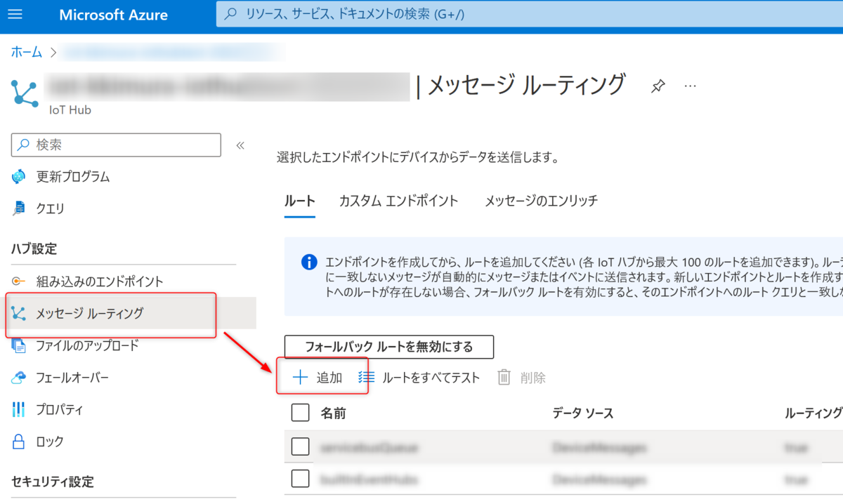Click the magnifier icon in top search bar

(230, 14)
